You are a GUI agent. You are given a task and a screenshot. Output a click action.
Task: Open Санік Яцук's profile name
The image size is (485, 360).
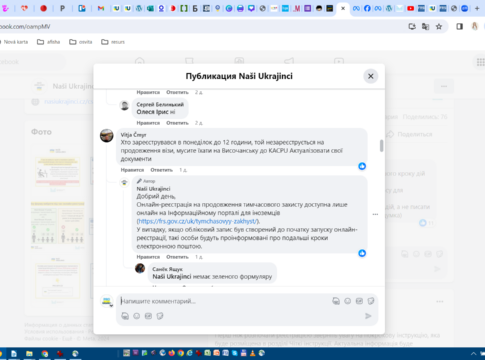(167, 269)
